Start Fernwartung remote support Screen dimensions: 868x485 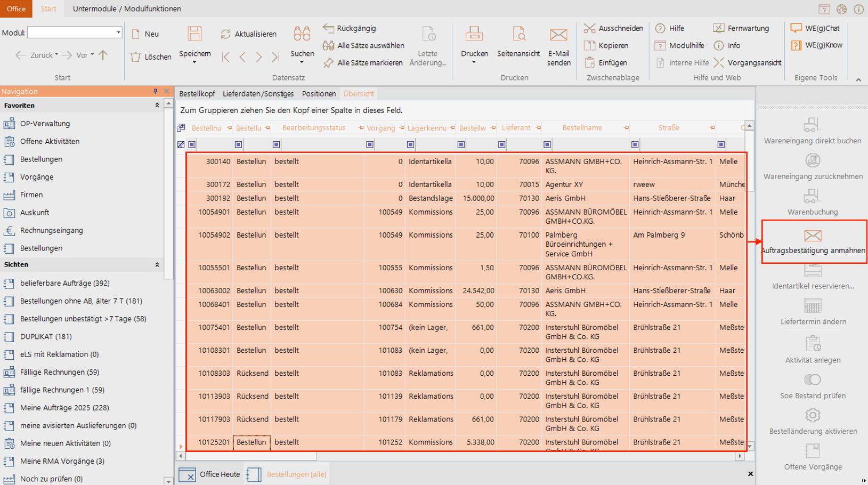[x=741, y=28]
